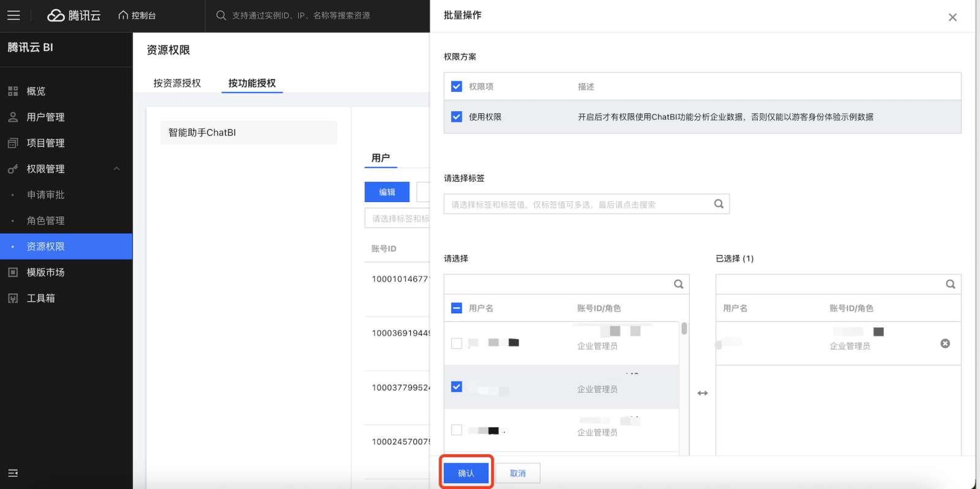
Task: Click the 模版市场 sidebar icon
Action: coord(13,272)
